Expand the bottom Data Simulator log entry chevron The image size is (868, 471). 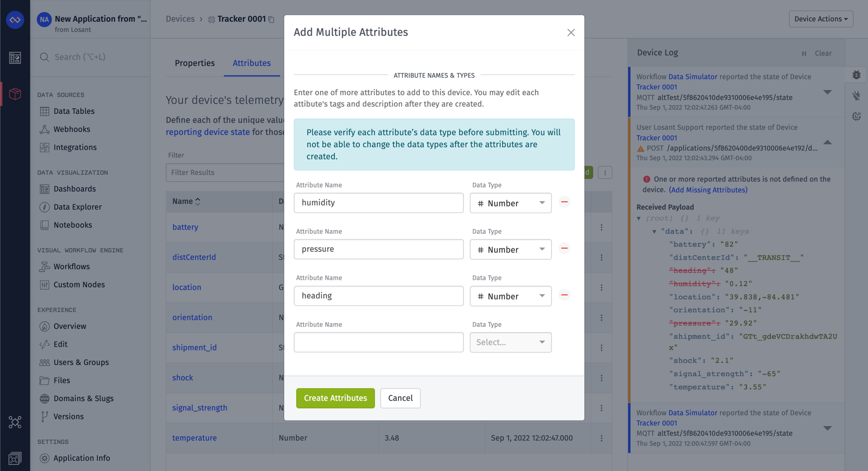click(827, 428)
